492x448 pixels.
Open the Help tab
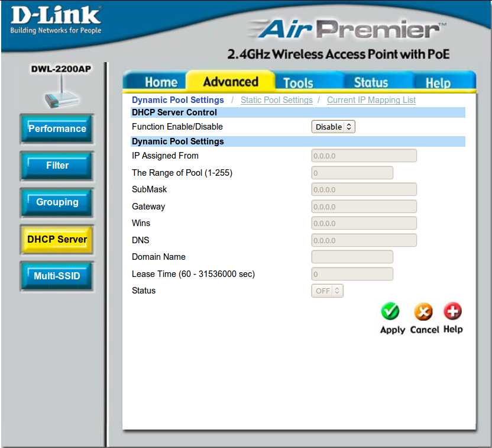coord(438,83)
